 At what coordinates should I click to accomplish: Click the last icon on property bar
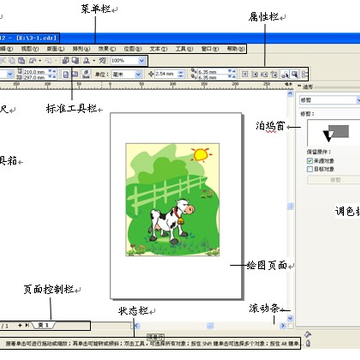pos(305,74)
